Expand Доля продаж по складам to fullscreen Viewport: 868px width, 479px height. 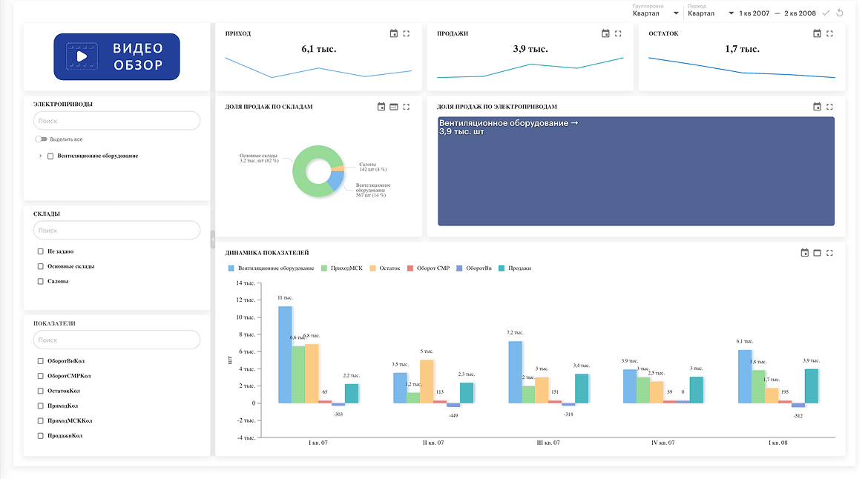tap(407, 107)
